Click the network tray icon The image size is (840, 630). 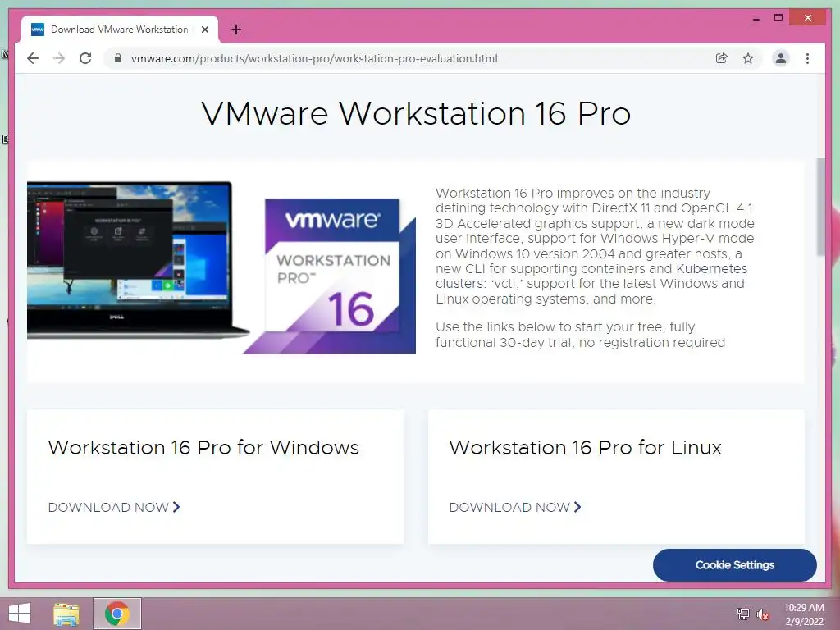[x=742, y=614]
